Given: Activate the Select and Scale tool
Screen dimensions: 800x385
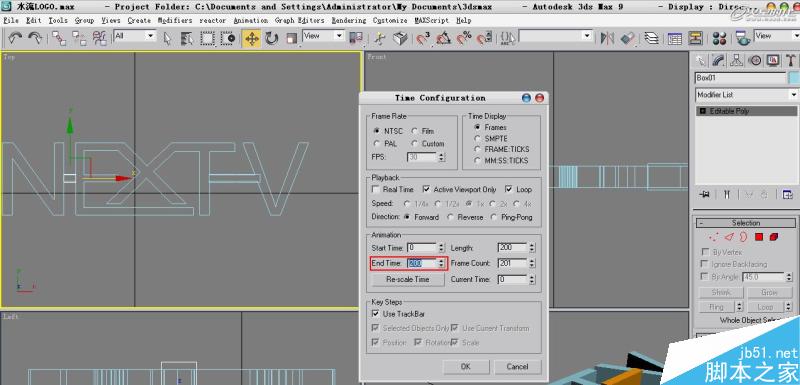Looking at the screenshot, I should [291, 38].
